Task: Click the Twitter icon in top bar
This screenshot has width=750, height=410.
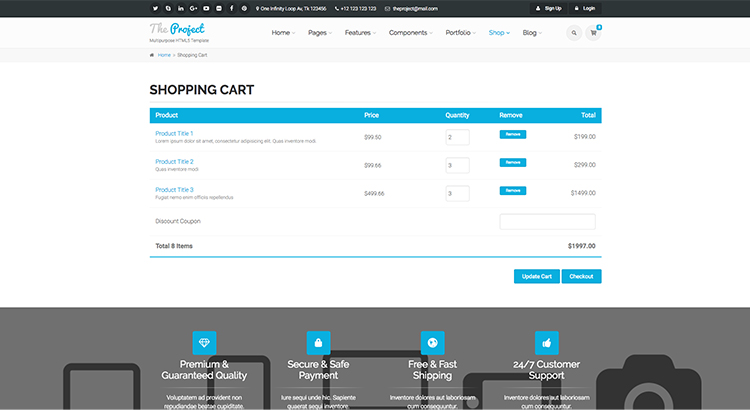Action: [x=155, y=8]
